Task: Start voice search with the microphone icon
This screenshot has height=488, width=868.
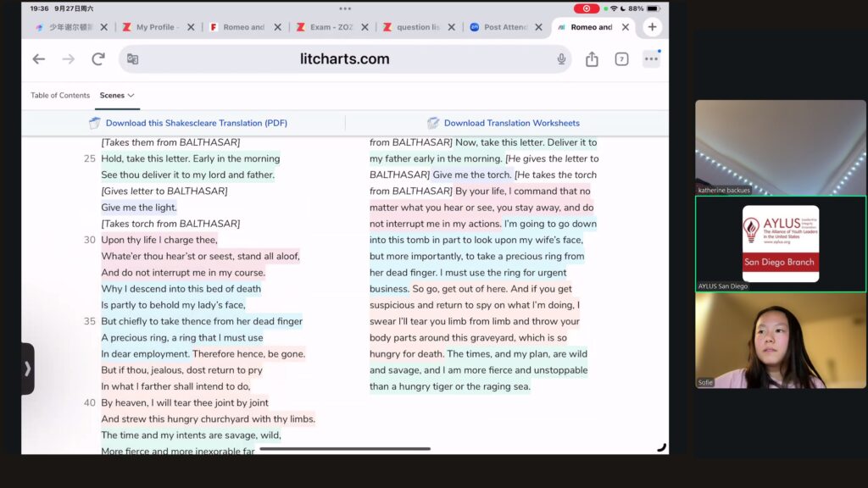Action: tap(561, 59)
